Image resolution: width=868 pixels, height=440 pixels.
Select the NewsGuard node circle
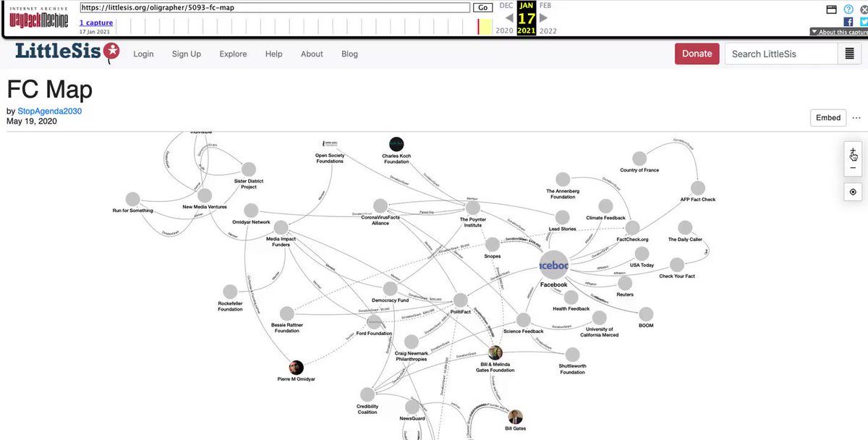411,407
